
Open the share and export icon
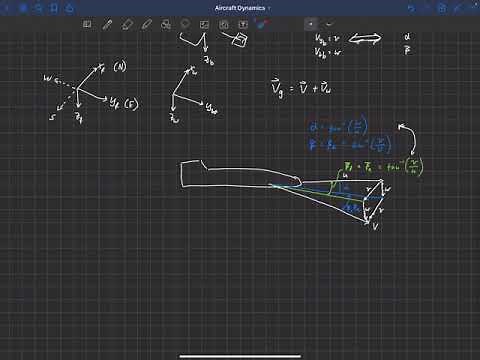69,8
